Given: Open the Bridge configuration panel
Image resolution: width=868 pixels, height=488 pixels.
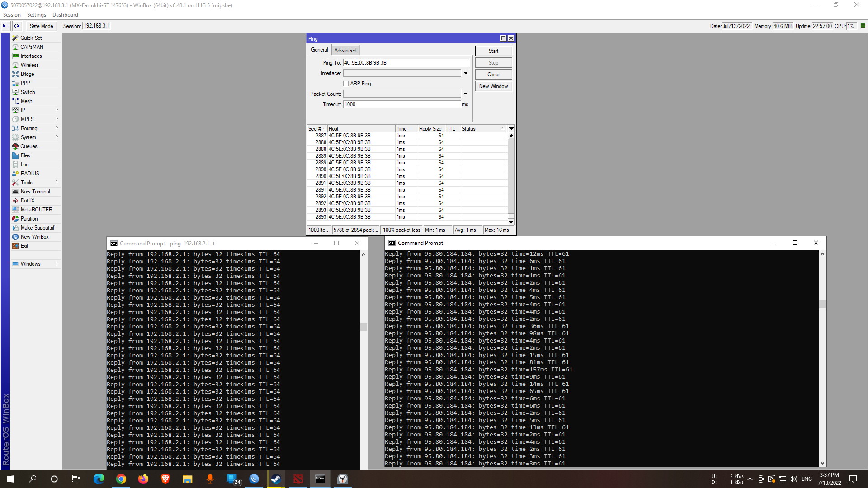Looking at the screenshot, I should click(27, 74).
